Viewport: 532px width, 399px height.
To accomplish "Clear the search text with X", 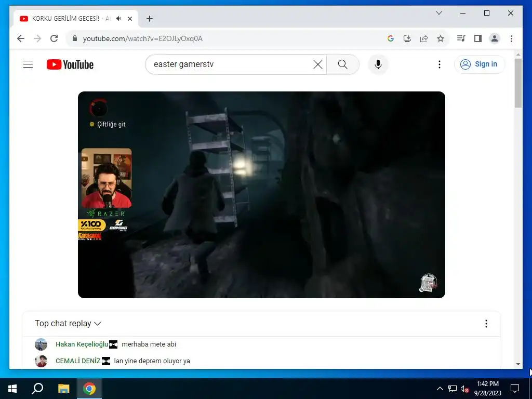I will pyautogui.click(x=318, y=64).
